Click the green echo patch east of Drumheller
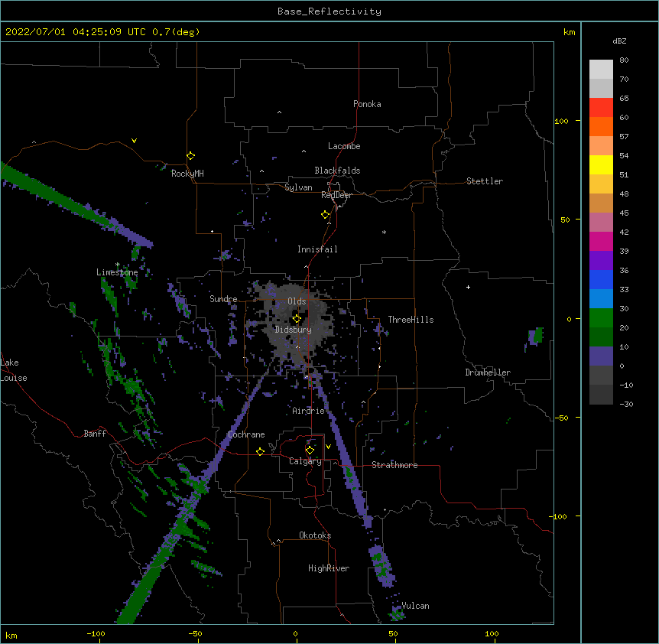 (535, 337)
